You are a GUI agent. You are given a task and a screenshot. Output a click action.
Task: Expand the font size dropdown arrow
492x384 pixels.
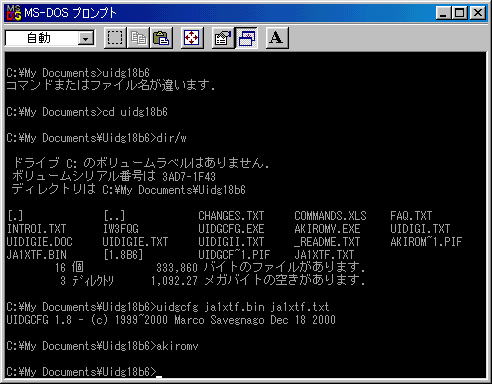(86, 39)
